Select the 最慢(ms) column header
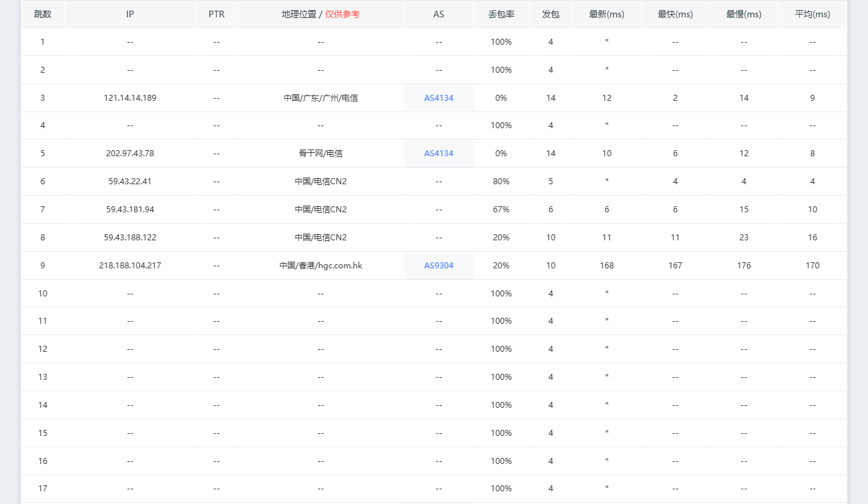The image size is (868, 504). 744,14
